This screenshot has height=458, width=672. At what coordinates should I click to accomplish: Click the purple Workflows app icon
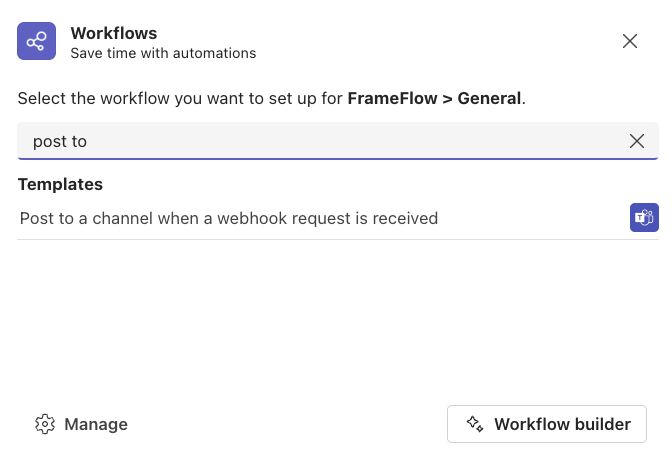36,41
